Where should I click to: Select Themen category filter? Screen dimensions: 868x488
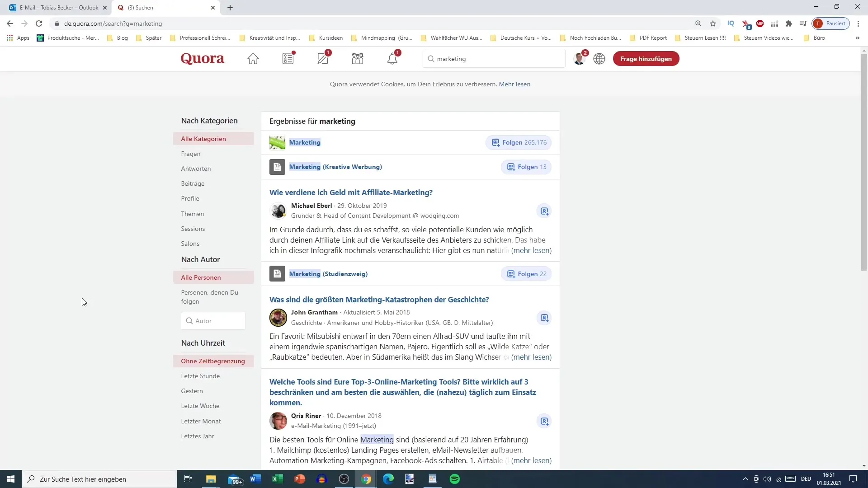click(x=193, y=213)
